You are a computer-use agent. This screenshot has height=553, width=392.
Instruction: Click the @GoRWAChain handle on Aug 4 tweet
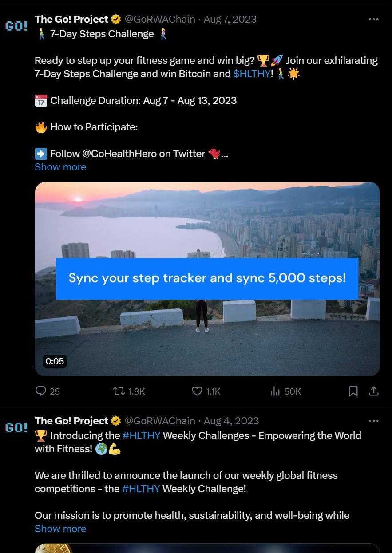tap(160, 421)
